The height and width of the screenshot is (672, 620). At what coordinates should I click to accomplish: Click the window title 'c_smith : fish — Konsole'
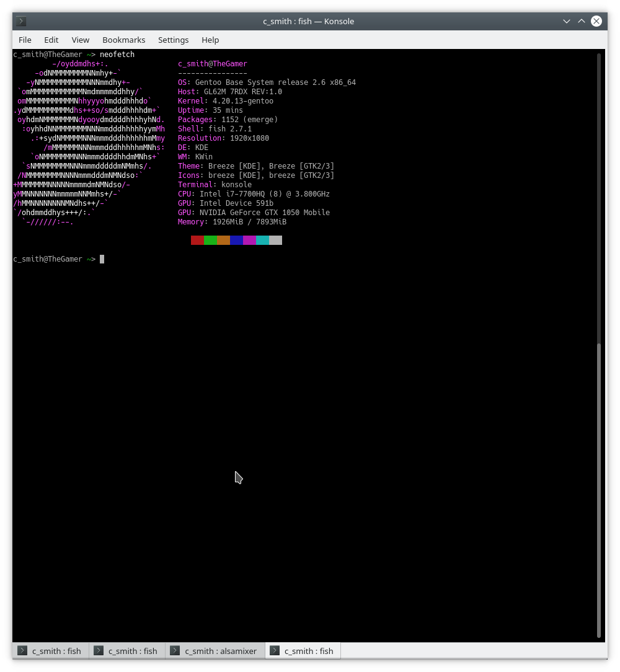(x=308, y=21)
